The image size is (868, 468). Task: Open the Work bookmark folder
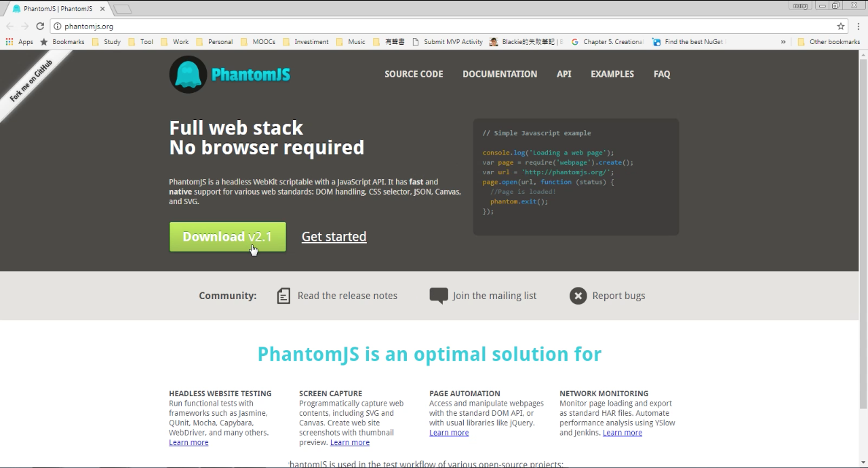pos(175,42)
